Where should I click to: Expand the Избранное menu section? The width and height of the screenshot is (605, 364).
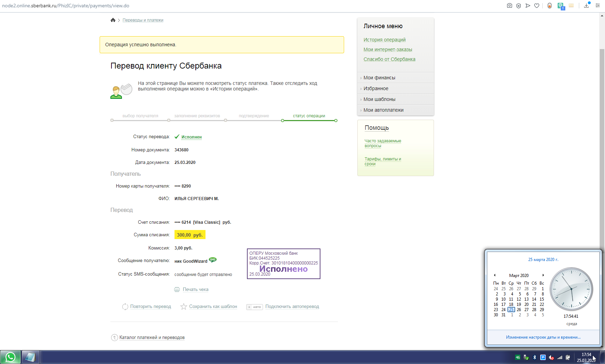(396, 88)
